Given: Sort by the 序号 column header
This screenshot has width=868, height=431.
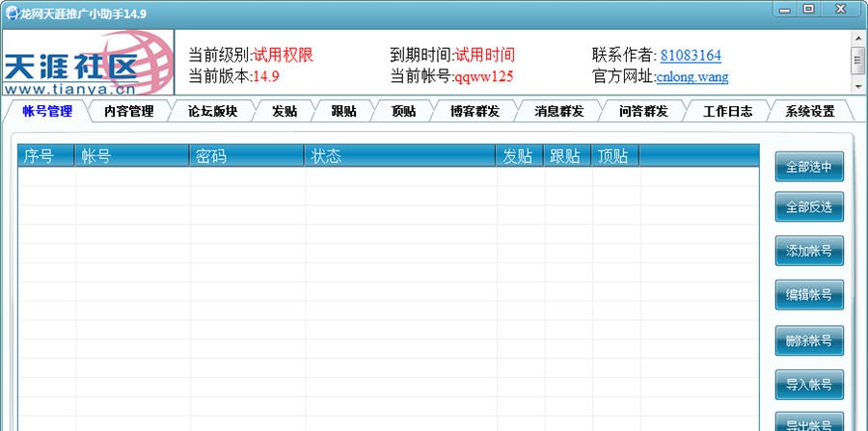Looking at the screenshot, I should point(46,156).
